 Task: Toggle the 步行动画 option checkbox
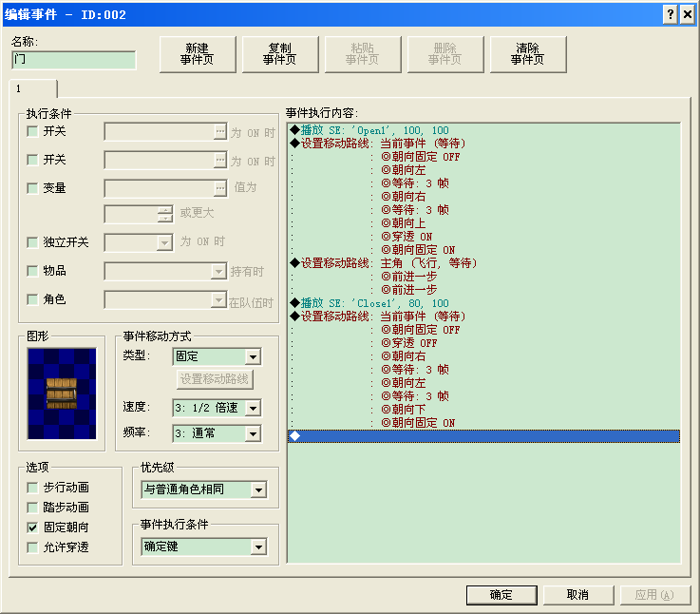[32, 488]
